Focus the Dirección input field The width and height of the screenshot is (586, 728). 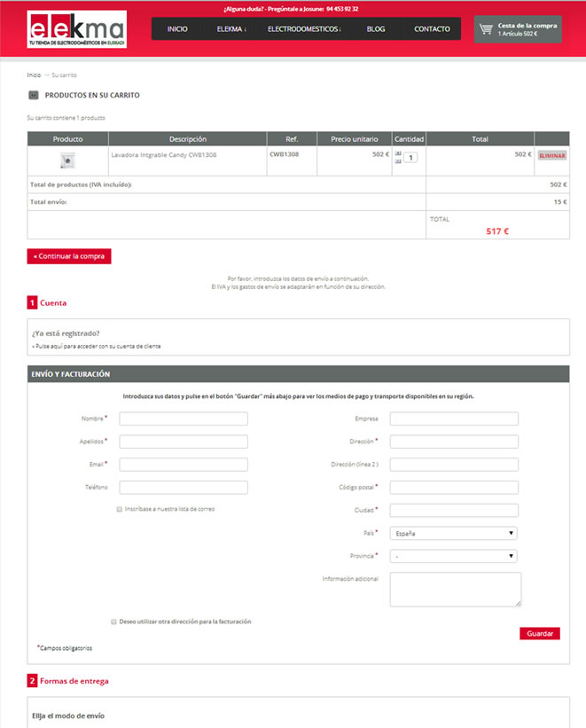tap(454, 442)
